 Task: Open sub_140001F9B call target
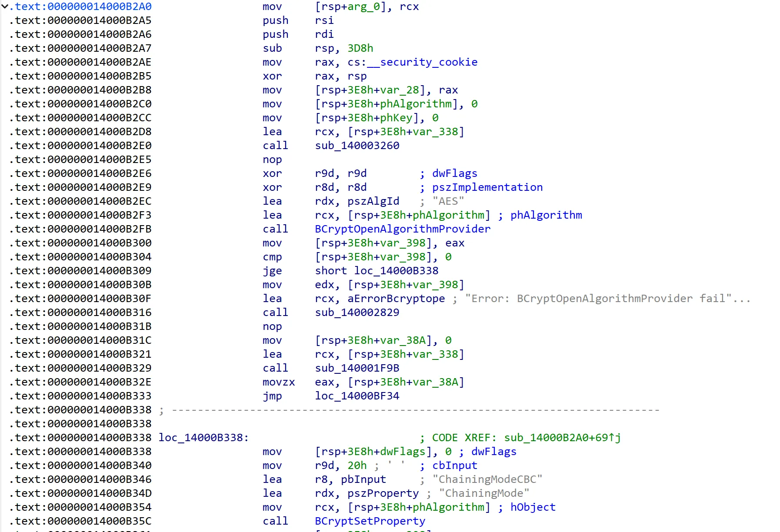(x=357, y=368)
